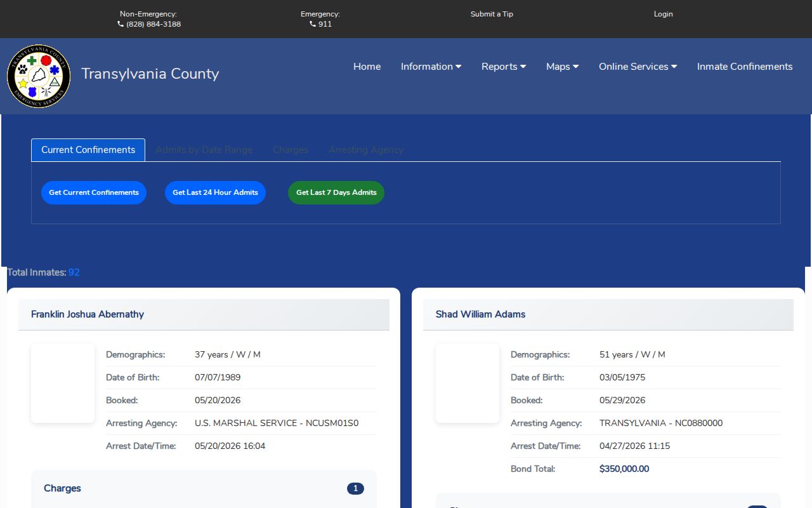
Task: Click Get Last 24 Hour Admits button
Action: [x=215, y=192]
